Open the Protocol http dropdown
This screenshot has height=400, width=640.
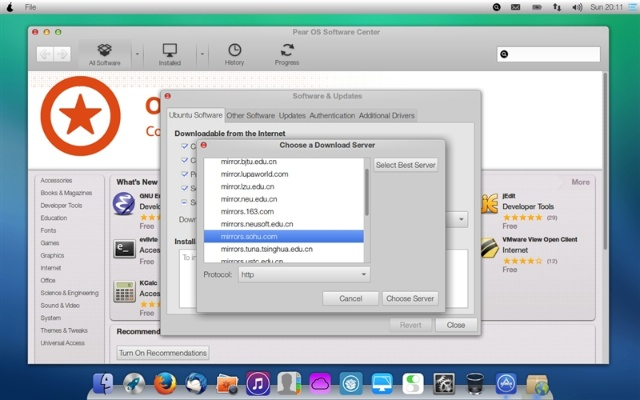(303, 274)
